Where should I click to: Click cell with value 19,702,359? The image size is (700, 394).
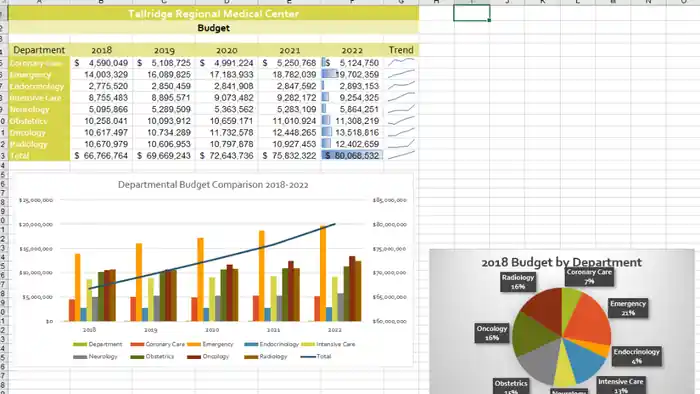click(x=352, y=75)
